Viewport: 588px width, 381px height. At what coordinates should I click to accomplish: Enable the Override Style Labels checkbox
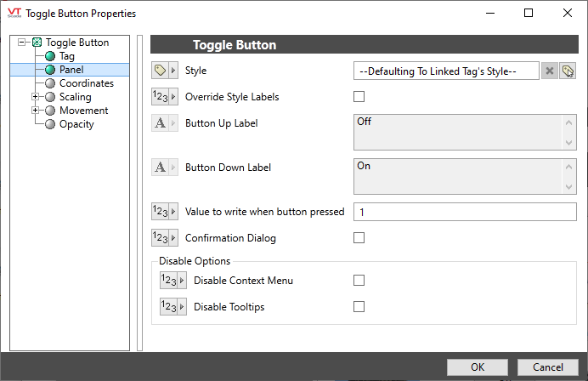pos(359,97)
